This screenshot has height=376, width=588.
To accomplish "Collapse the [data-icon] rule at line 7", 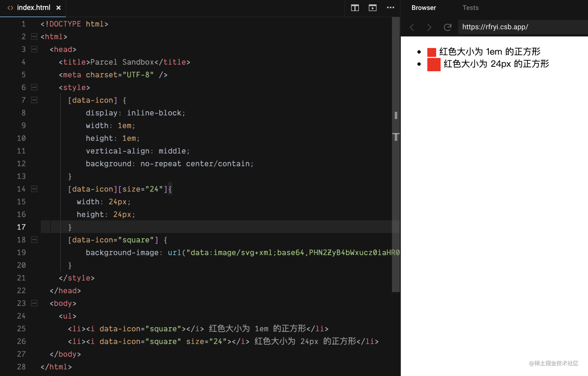I will [34, 100].
